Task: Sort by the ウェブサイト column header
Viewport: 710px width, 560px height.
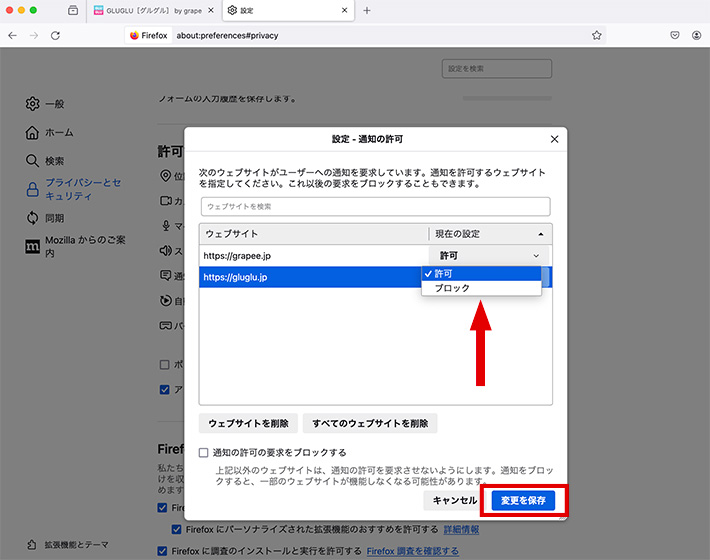Action: pos(313,234)
